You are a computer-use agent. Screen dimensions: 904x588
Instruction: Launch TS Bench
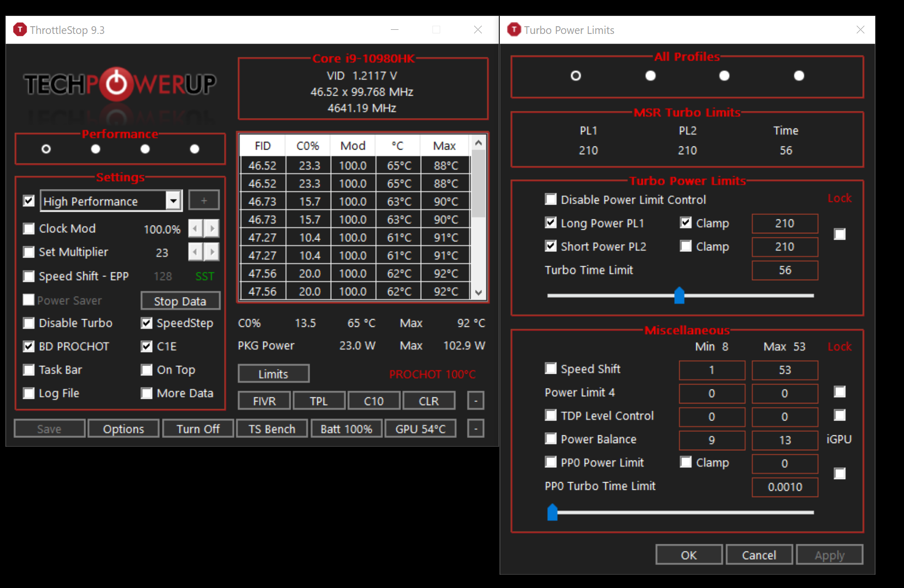272,429
